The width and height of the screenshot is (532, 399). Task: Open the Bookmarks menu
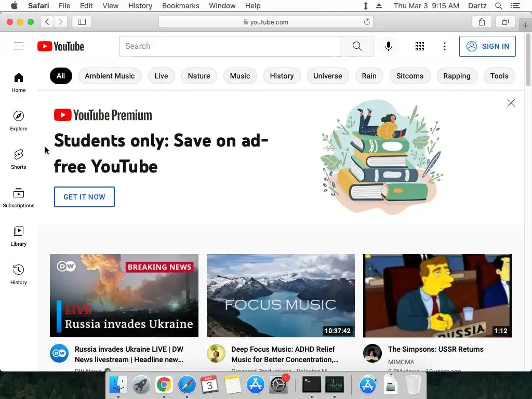pos(181,6)
